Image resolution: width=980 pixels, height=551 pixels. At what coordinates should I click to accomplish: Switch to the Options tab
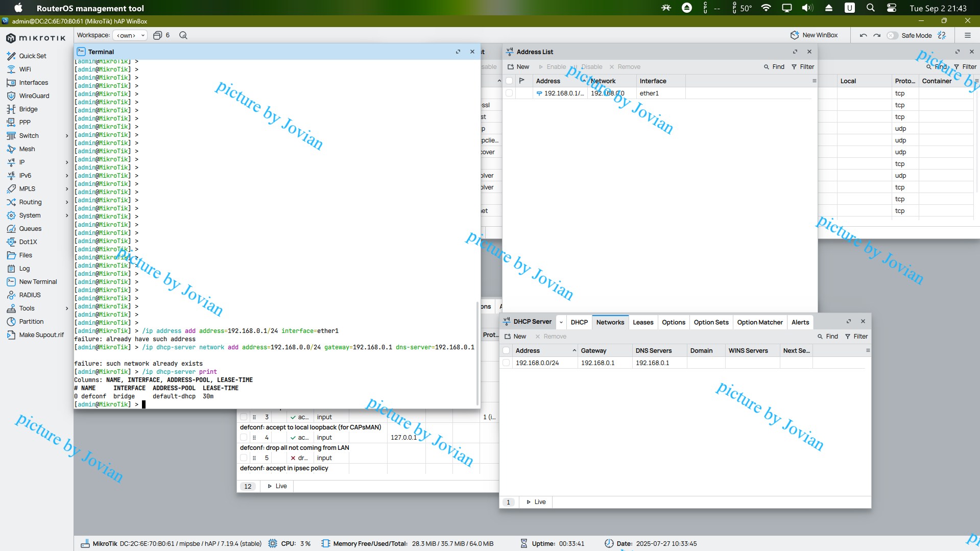tap(673, 322)
